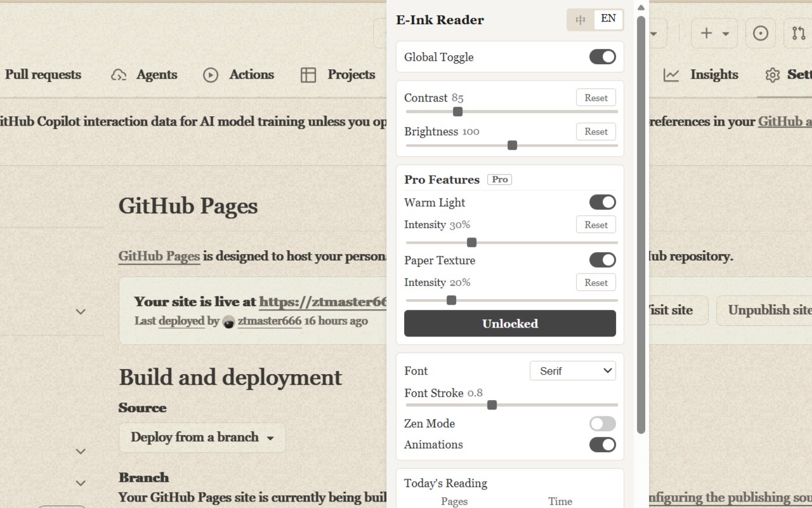Disable the Paper Texture switch

603,260
